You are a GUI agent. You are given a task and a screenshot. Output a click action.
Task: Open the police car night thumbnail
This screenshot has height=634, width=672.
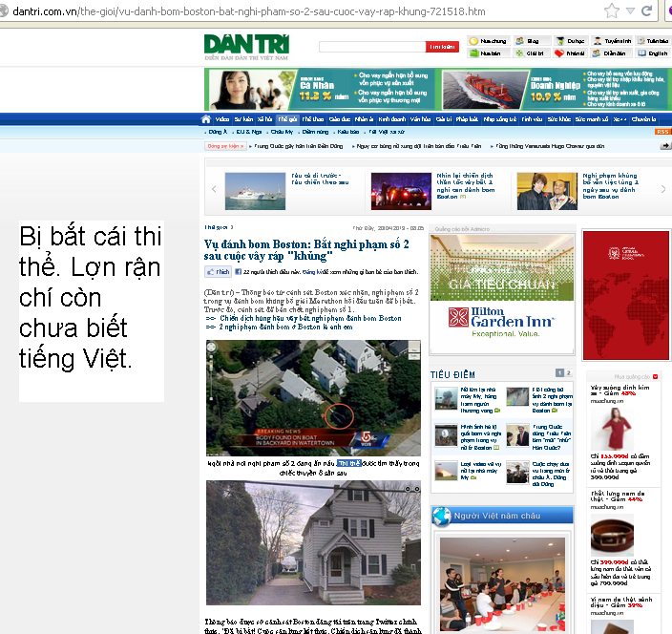coord(401,191)
